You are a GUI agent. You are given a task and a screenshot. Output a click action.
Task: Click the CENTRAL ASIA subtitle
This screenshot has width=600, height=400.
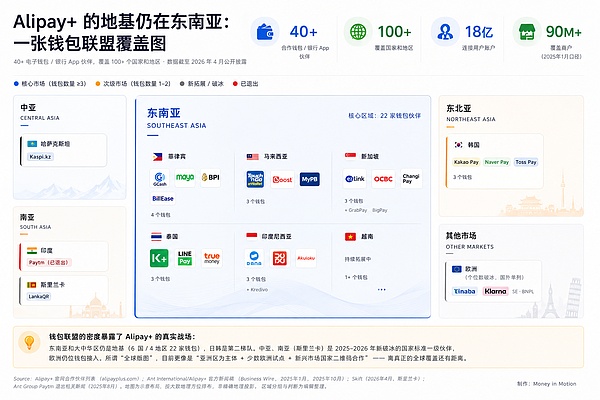click(x=40, y=118)
